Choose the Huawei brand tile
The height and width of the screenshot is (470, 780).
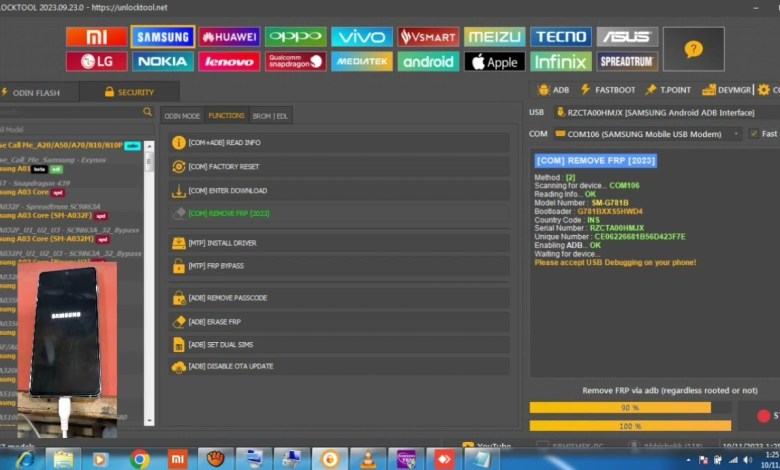(x=229, y=37)
